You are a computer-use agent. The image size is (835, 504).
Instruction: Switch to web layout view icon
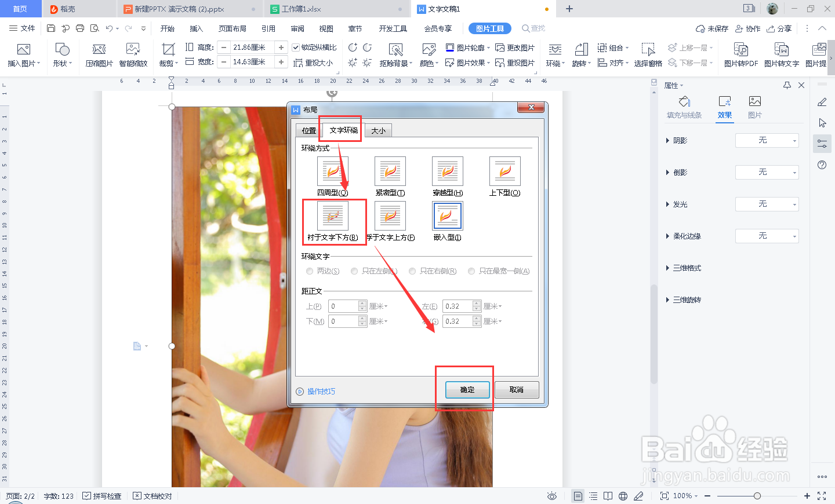623,496
